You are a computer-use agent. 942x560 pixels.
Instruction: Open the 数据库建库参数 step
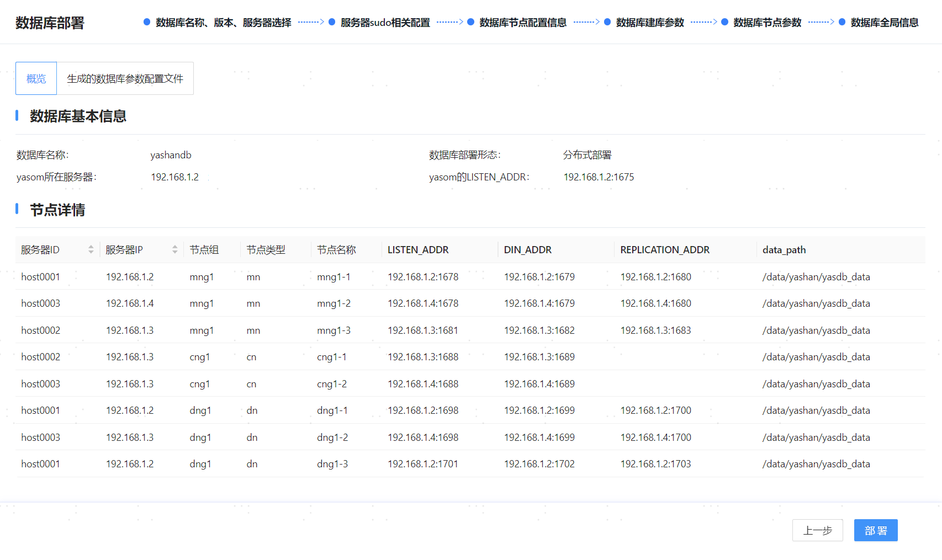tap(649, 23)
